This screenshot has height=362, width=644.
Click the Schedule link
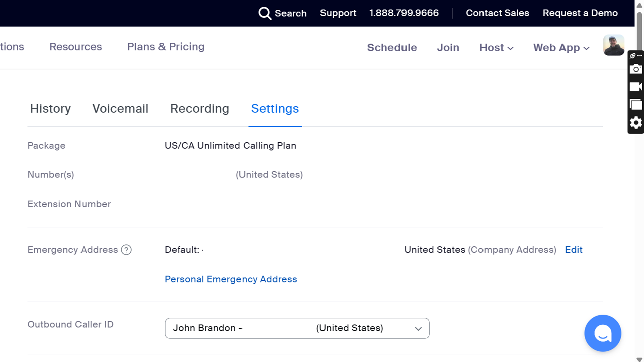[x=392, y=48]
